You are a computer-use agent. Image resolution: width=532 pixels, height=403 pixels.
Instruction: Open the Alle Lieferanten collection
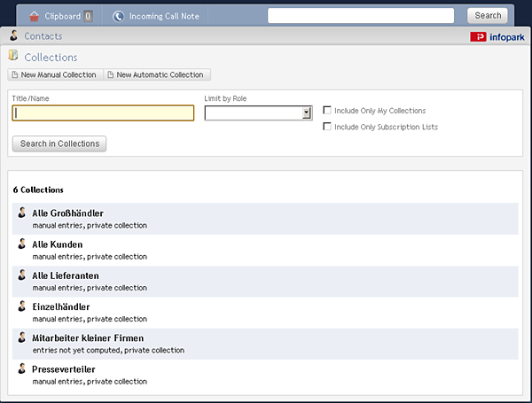pos(66,275)
